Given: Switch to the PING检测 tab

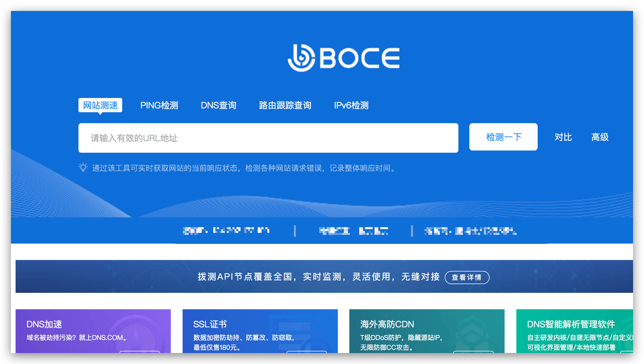Looking at the screenshot, I should click(x=159, y=105).
